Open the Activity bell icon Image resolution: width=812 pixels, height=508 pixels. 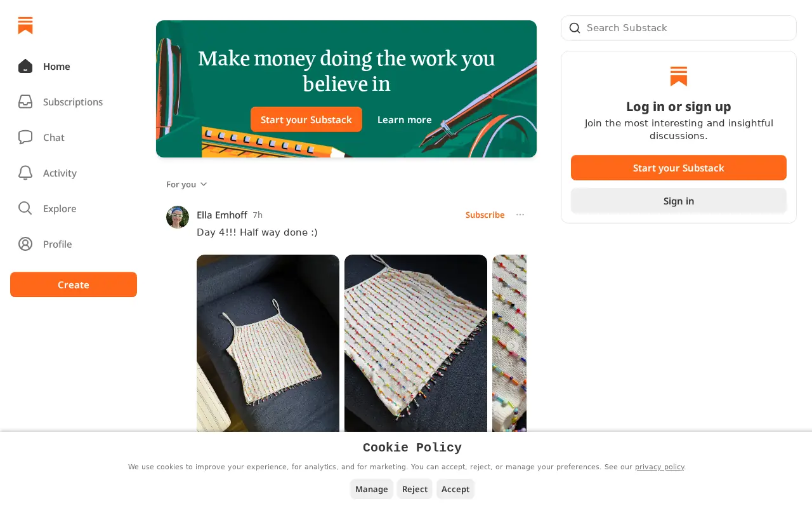[25, 173]
